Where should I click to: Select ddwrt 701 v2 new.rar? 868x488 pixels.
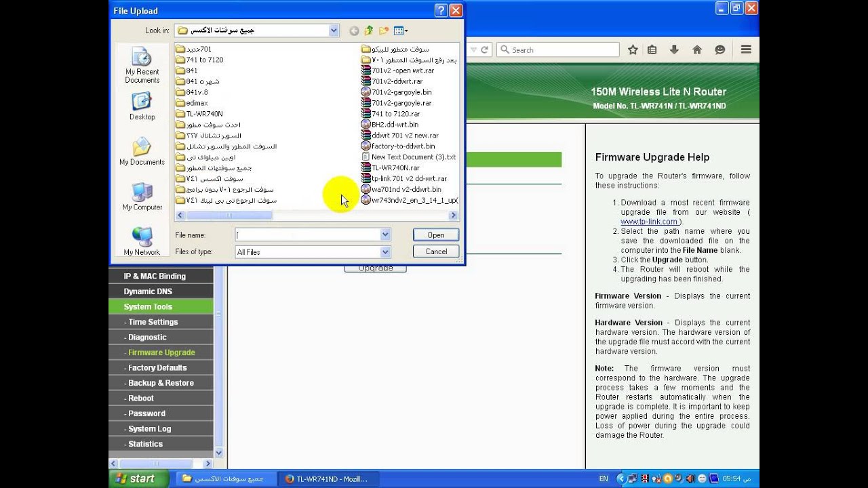(x=400, y=136)
